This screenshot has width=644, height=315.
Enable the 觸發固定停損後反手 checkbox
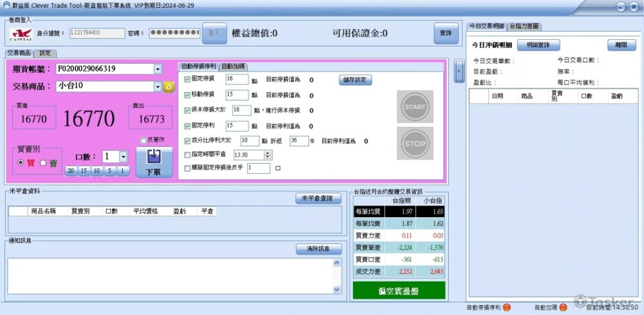tap(187, 168)
